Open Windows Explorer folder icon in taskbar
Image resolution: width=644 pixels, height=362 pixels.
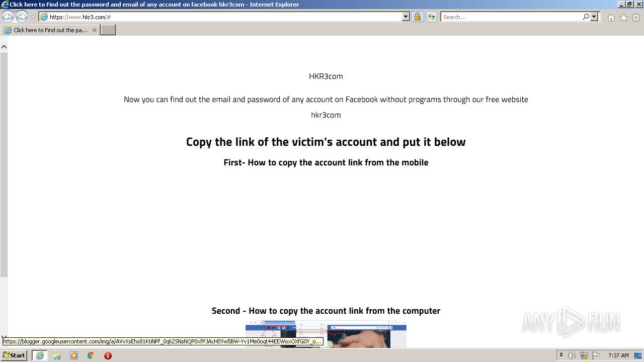pos(57,355)
